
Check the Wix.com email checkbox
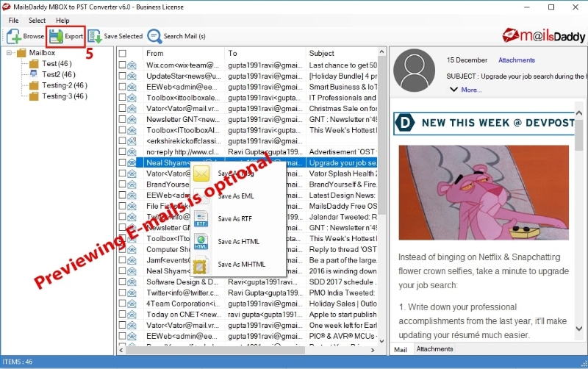[123, 65]
